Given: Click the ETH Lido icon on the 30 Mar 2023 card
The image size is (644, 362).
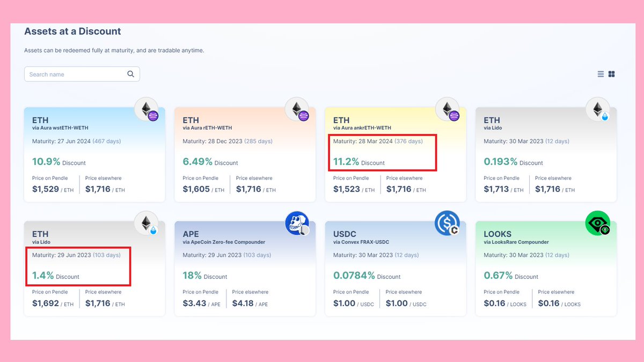Looking at the screenshot, I should [598, 109].
